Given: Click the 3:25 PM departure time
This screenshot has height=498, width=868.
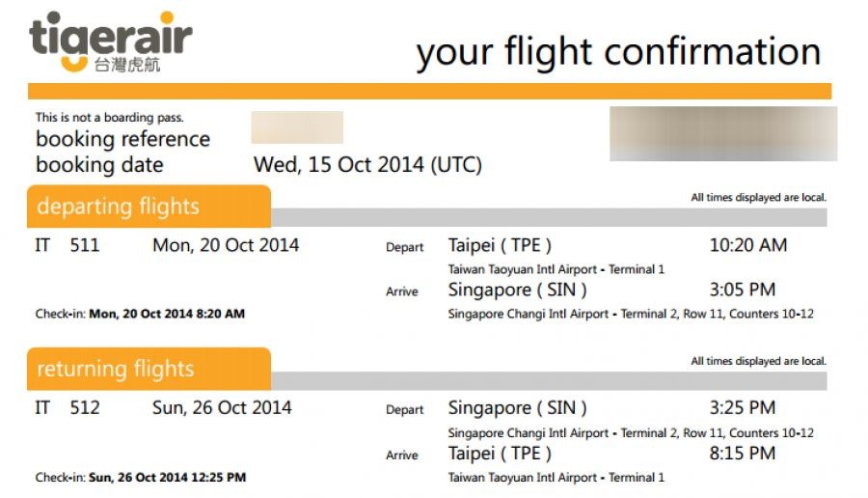Looking at the screenshot, I should 743,407.
